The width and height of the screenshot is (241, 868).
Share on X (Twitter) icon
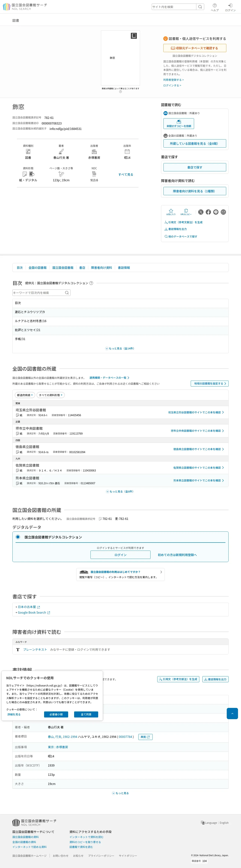(x=201, y=212)
